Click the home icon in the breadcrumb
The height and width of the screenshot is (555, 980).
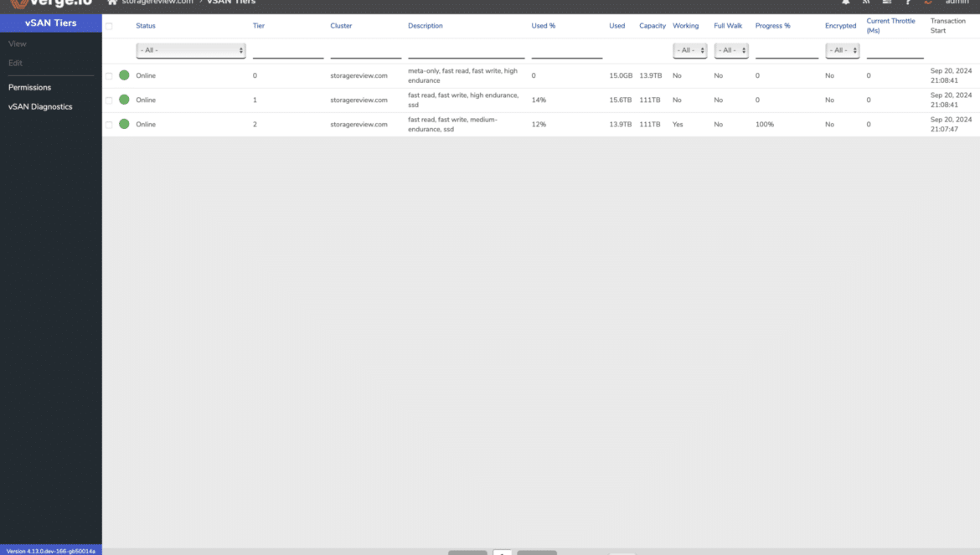click(x=112, y=2)
